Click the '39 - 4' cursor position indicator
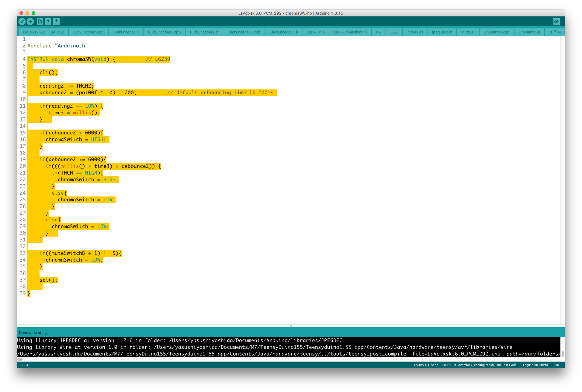Viewport: 582px width, 392px height. point(23,365)
